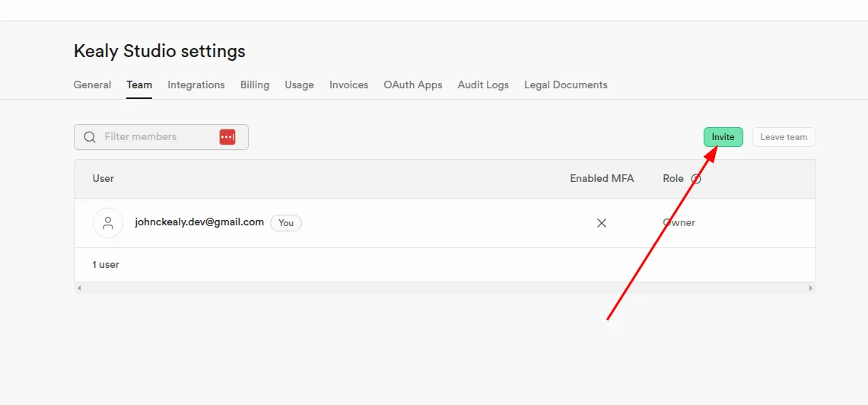Click the MFA disabled X mark

tap(602, 223)
